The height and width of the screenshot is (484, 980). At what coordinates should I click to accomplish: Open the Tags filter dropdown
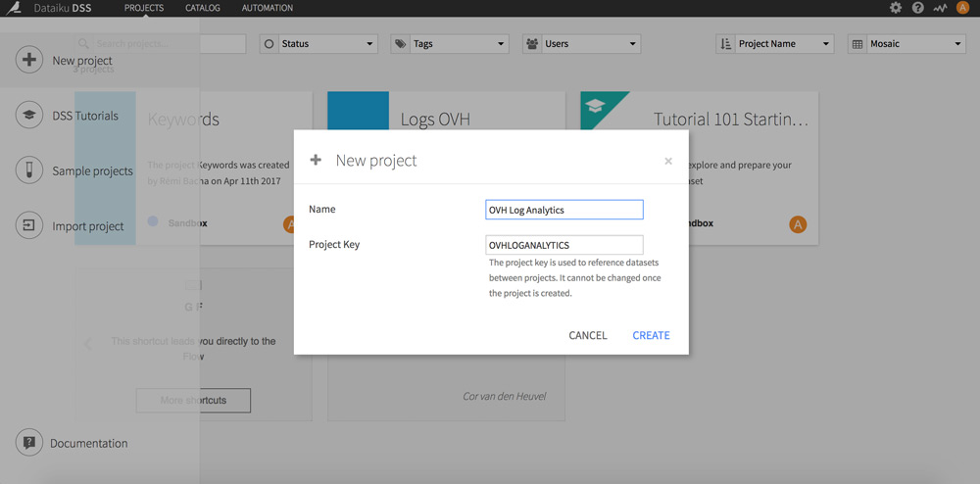(x=450, y=44)
